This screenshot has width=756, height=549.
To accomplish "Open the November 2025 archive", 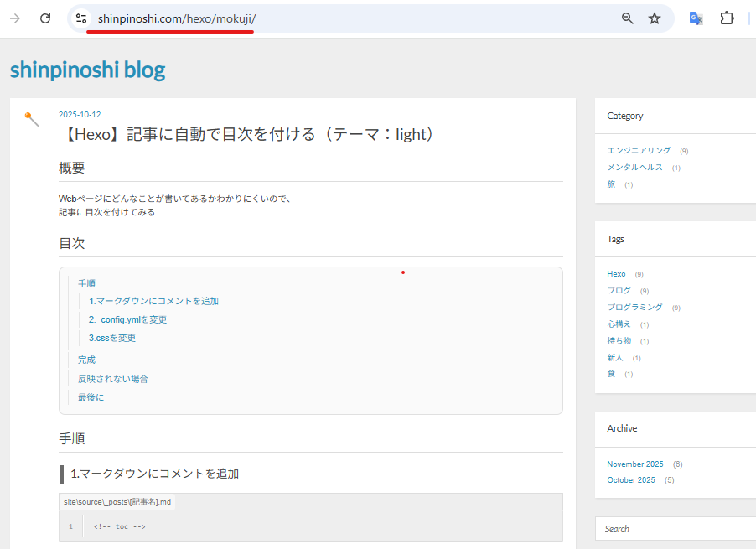I will pos(635,464).
